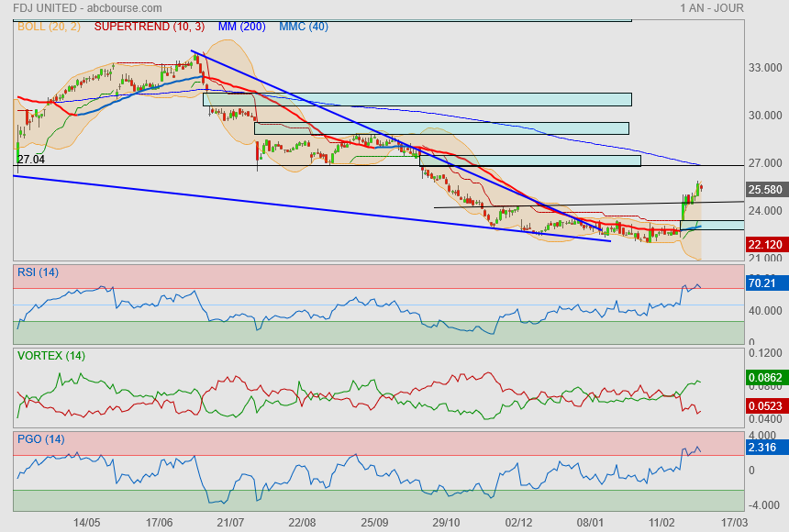Click the 17/06 date axis label
Screen dimensions: 789x532
[x=159, y=523]
